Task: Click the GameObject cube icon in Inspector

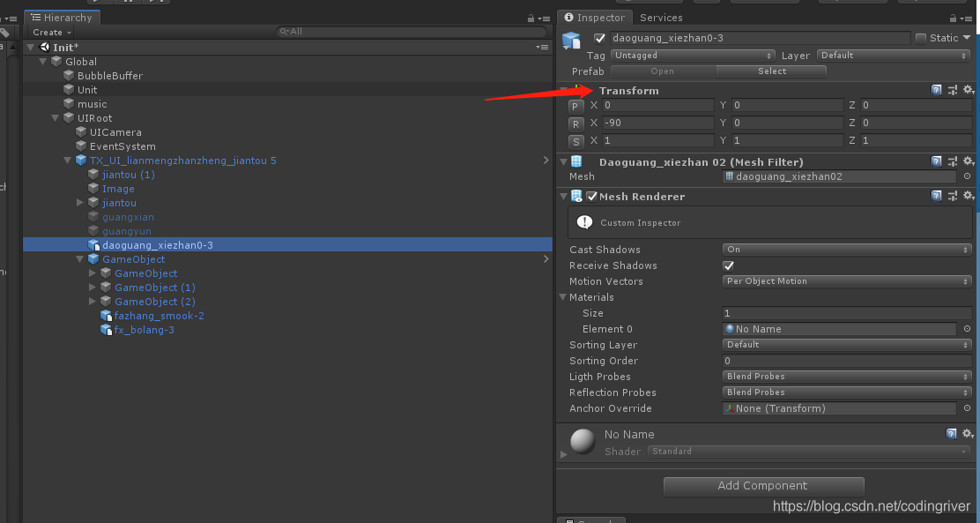Action: [x=571, y=40]
